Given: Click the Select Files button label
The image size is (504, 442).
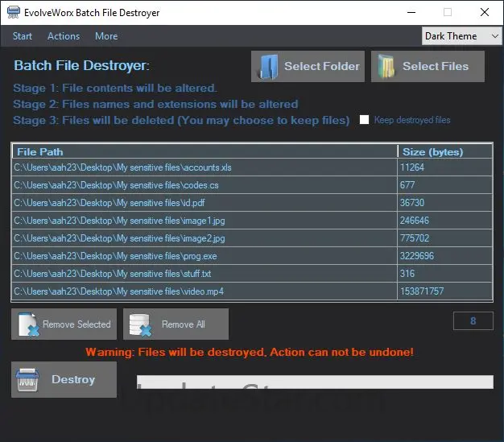Looking at the screenshot, I should [x=436, y=66].
